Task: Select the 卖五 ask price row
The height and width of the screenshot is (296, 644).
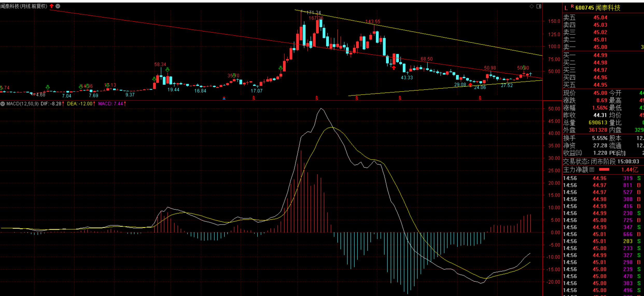Action: point(600,18)
